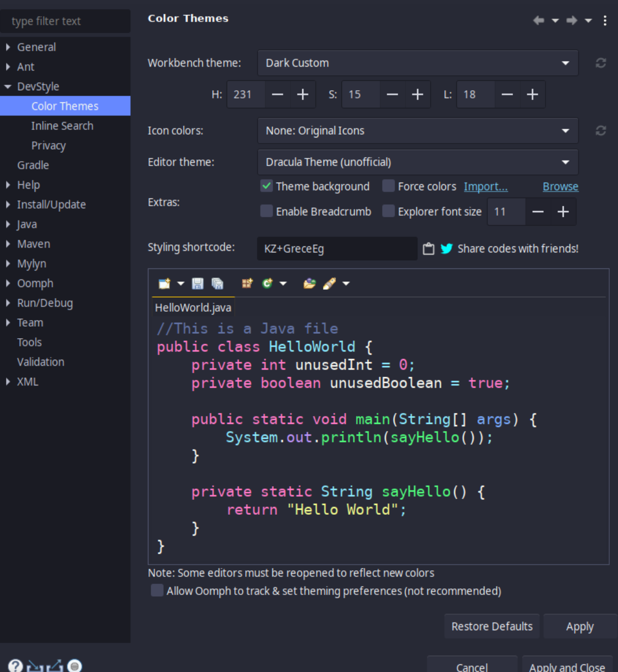This screenshot has width=618, height=672.
Task: Click Restore Defaults button
Action: pyautogui.click(x=492, y=626)
